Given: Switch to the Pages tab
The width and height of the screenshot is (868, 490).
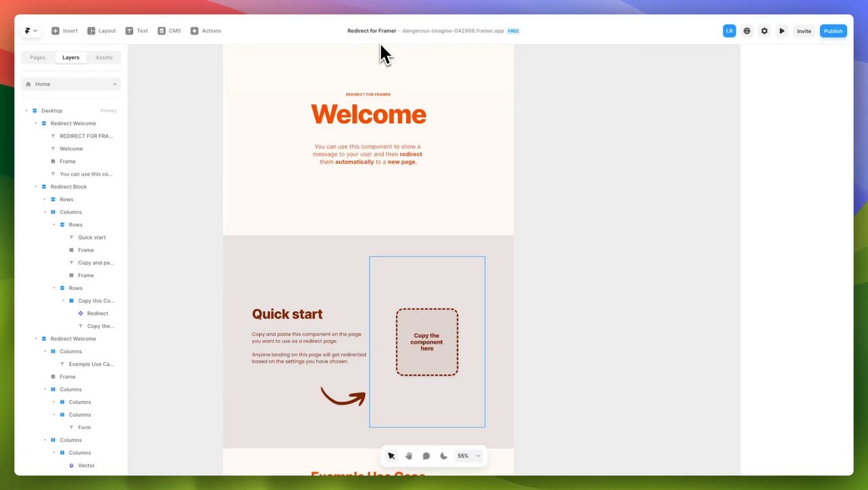Looking at the screenshot, I should pos(37,58).
